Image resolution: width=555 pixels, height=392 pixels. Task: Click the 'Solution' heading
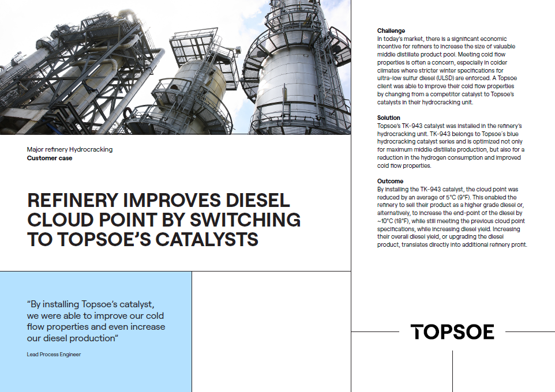click(389, 118)
